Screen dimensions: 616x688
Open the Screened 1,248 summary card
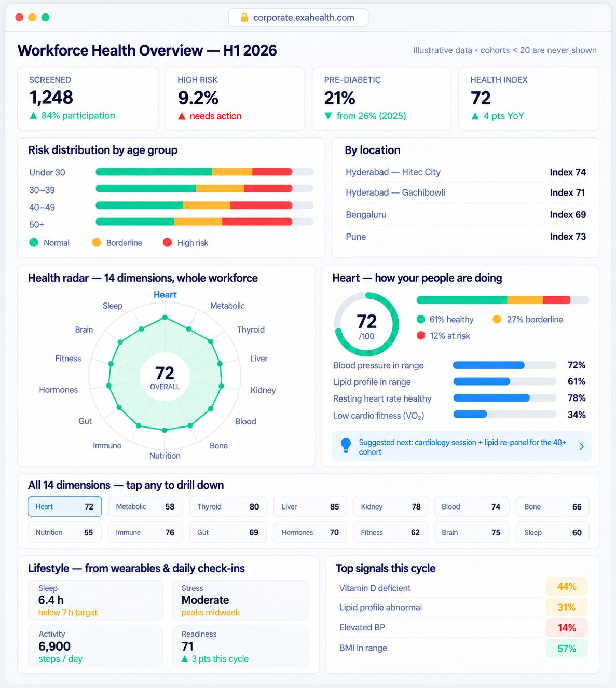[88, 99]
